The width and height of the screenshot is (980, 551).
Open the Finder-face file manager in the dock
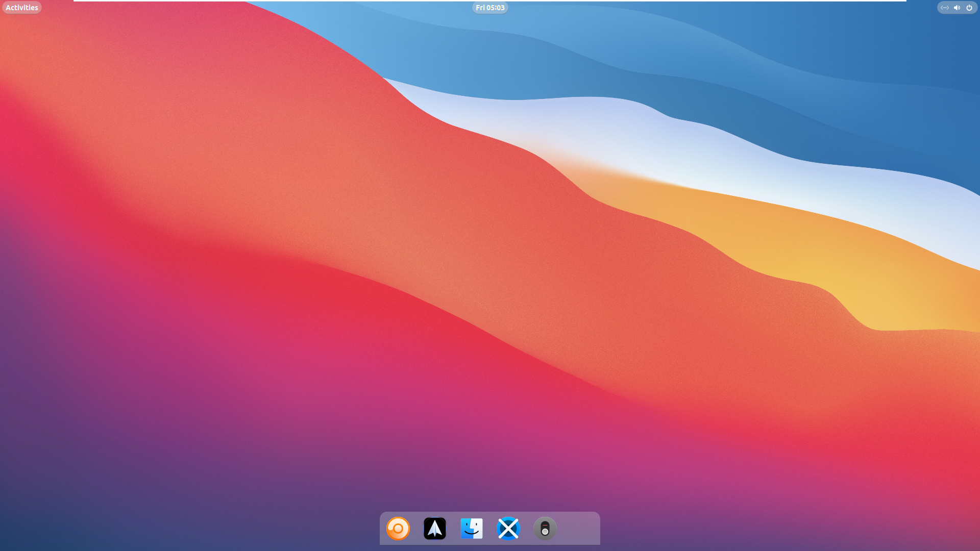[472, 529]
